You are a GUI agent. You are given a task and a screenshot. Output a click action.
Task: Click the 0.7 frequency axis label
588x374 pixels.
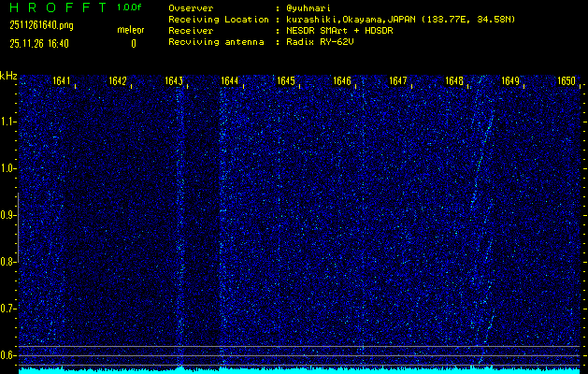(x=7, y=309)
